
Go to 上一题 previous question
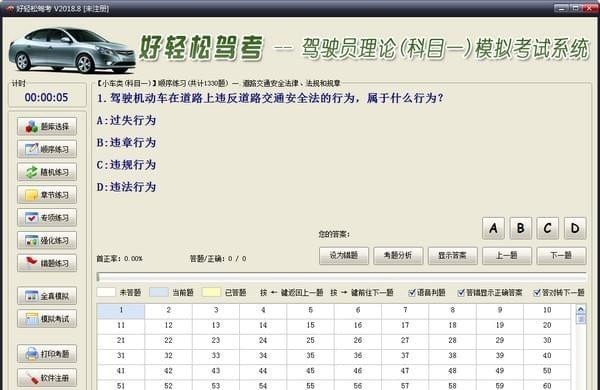point(507,256)
